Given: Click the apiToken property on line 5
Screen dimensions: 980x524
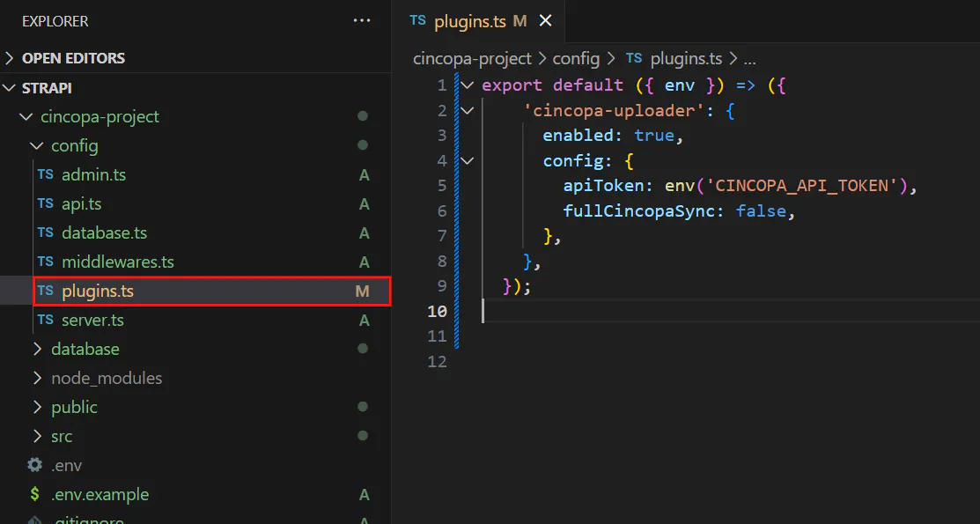Looking at the screenshot, I should (x=604, y=186).
